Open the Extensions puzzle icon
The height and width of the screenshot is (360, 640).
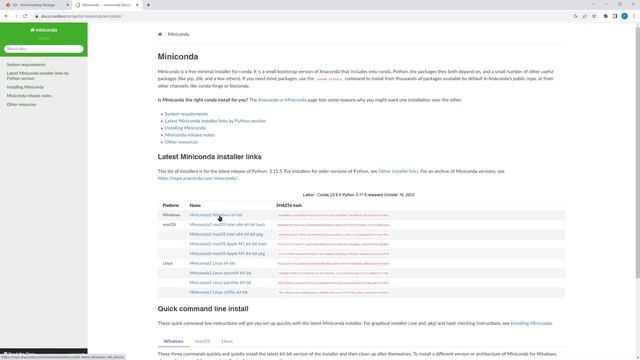pyautogui.click(x=605, y=16)
